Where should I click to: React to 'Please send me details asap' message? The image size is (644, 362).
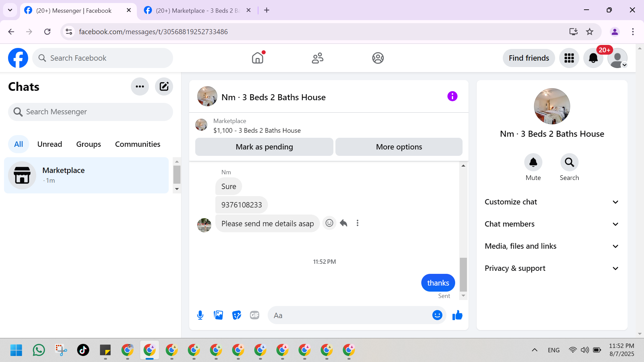(x=329, y=223)
